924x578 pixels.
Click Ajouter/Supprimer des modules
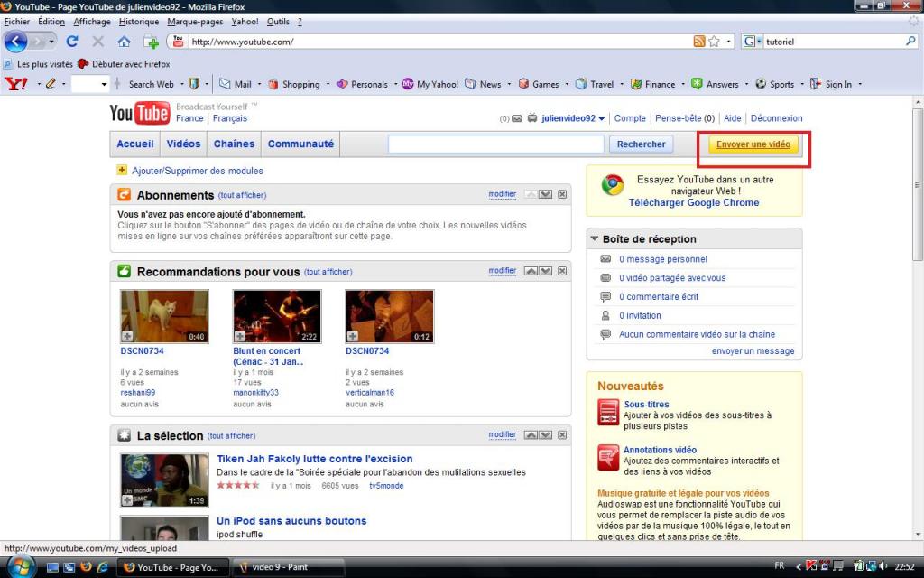click(198, 171)
